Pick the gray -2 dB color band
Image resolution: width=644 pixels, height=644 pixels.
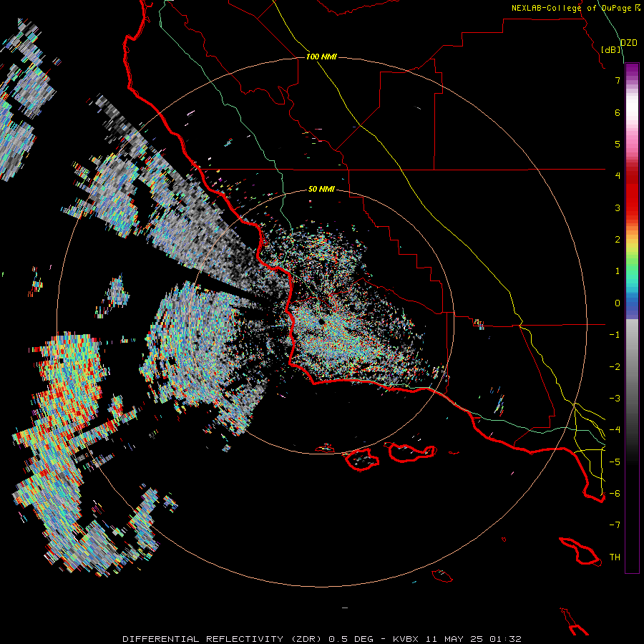(632, 367)
